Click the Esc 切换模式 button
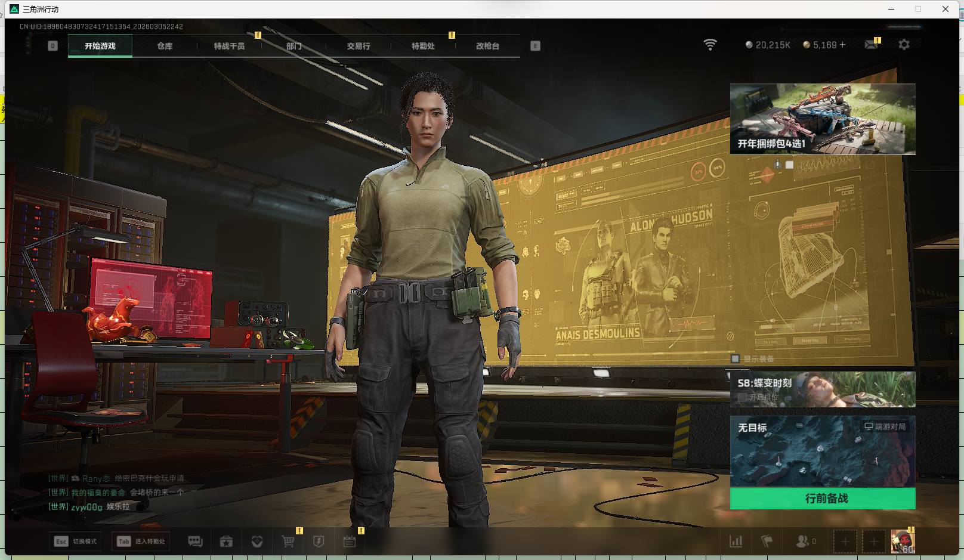This screenshot has width=964, height=560. pyautogui.click(x=76, y=542)
